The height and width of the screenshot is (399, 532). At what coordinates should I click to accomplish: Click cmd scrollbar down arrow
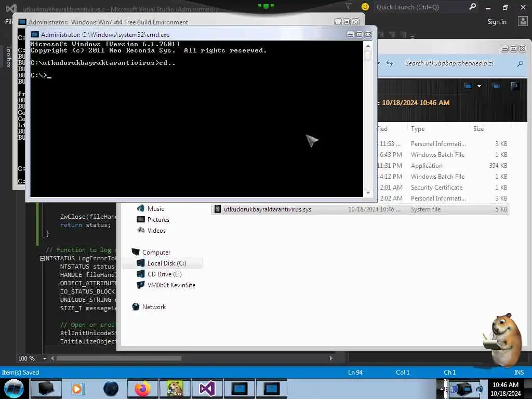coord(368,193)
